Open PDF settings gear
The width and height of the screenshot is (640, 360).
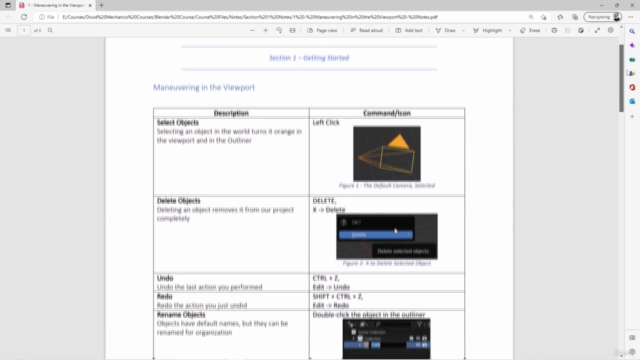611,31
